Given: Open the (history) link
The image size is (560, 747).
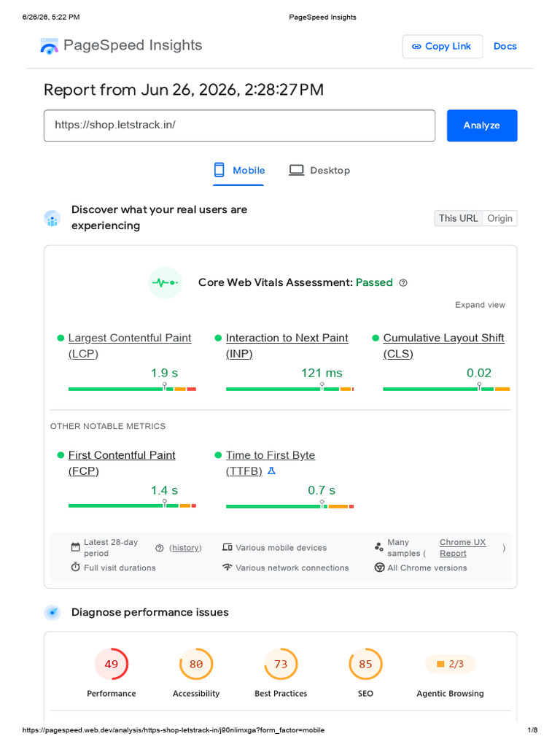Looking at the screenshot, I should click(185, 548).
